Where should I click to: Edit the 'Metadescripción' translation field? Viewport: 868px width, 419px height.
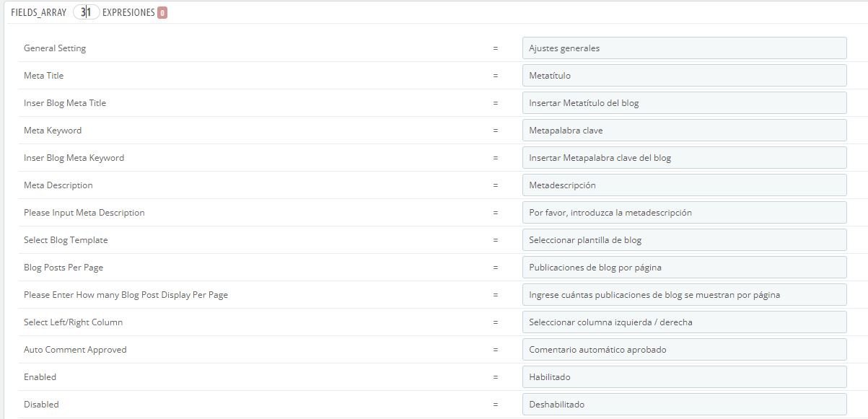pyautogui.click(x=683, y=185)
